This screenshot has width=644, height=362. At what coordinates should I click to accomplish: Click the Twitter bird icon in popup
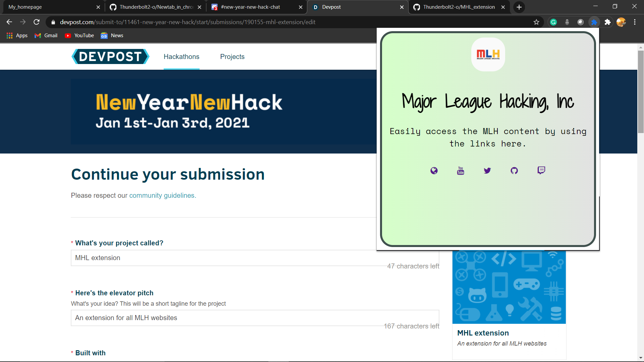(x=487, y=171)
